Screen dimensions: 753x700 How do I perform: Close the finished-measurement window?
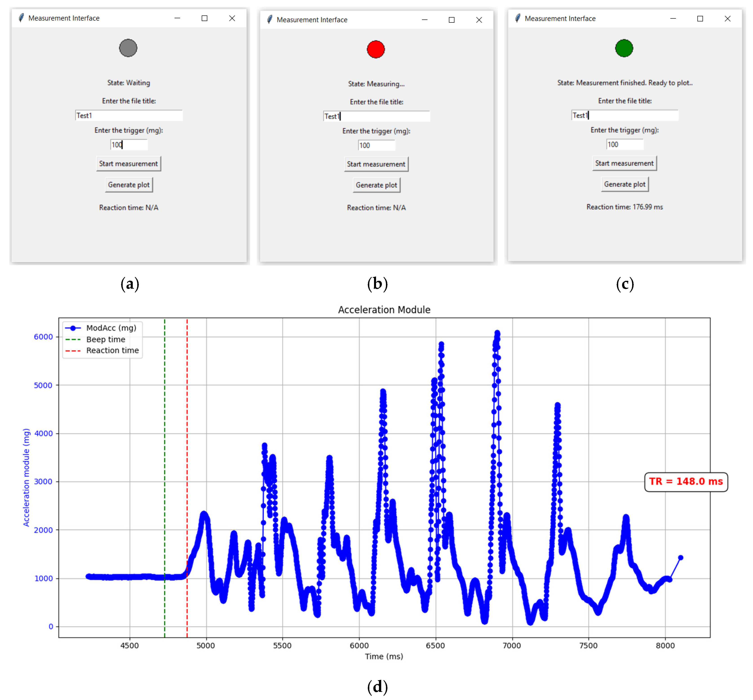(727, 19)
